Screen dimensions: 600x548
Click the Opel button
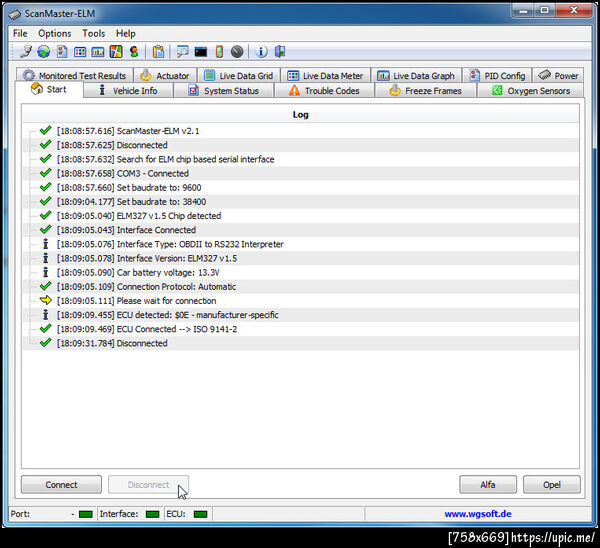(x=552, y=484)
